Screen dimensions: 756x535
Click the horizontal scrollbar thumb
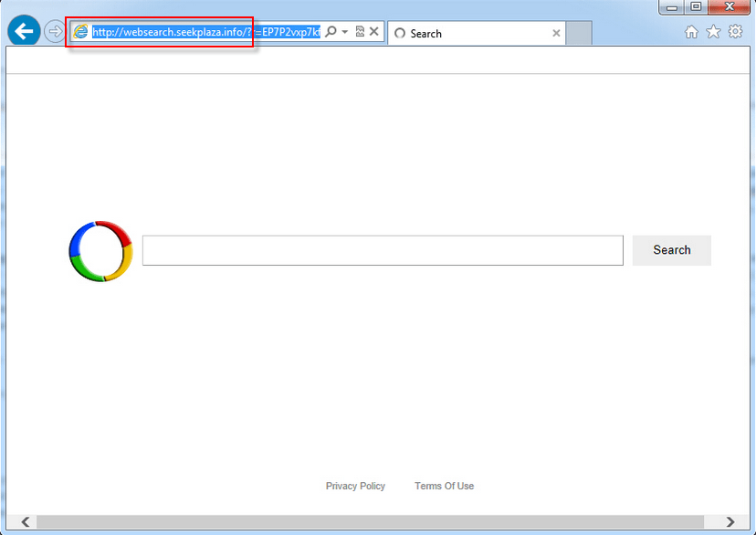coord(370,521)
